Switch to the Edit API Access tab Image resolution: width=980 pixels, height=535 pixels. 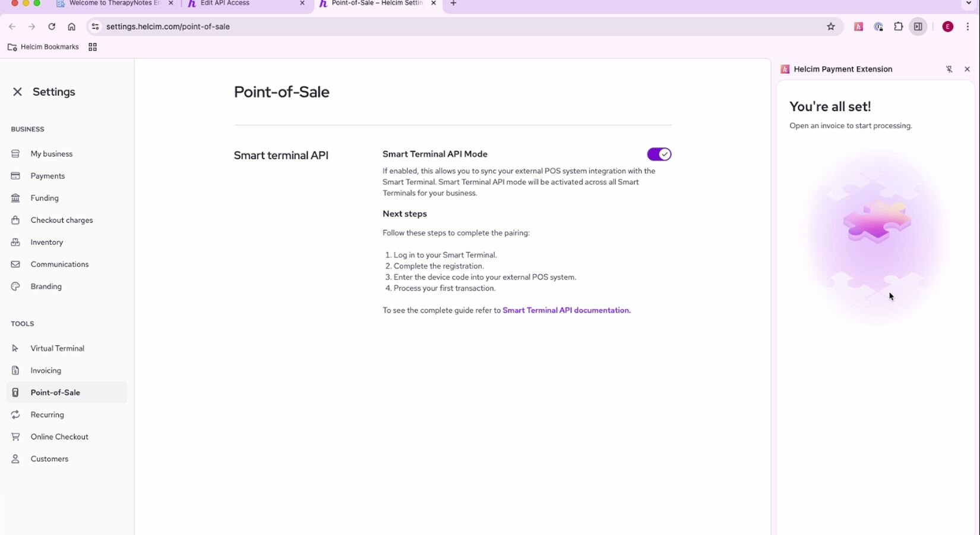244,4
